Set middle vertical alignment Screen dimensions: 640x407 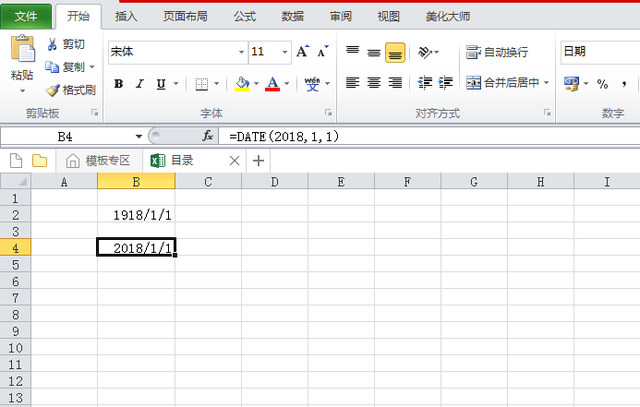pyautogui.click(x=373, y=52)
